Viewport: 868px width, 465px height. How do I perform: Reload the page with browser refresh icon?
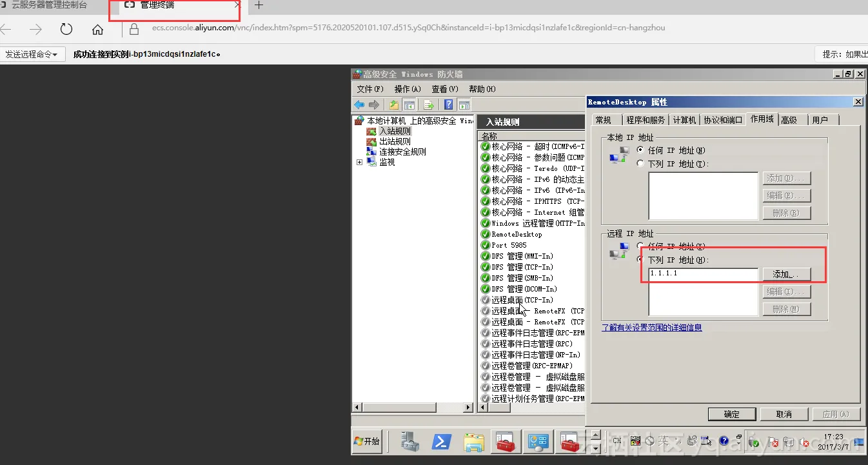tap(66, 29)
